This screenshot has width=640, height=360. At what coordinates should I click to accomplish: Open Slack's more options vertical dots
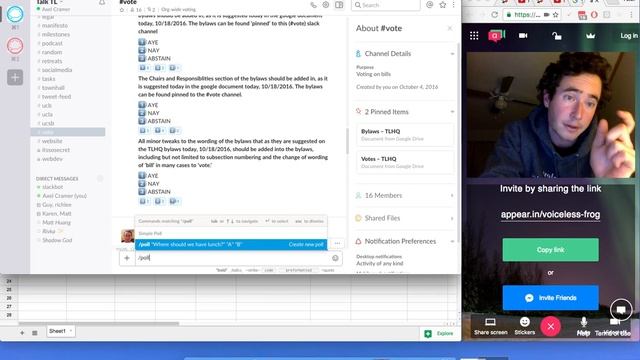coord(453,5)
